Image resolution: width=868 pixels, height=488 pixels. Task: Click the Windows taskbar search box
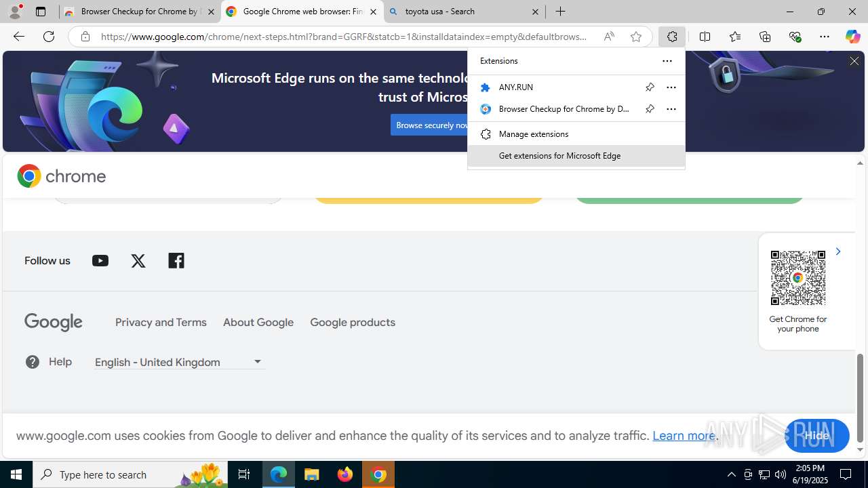coord(130,474)
